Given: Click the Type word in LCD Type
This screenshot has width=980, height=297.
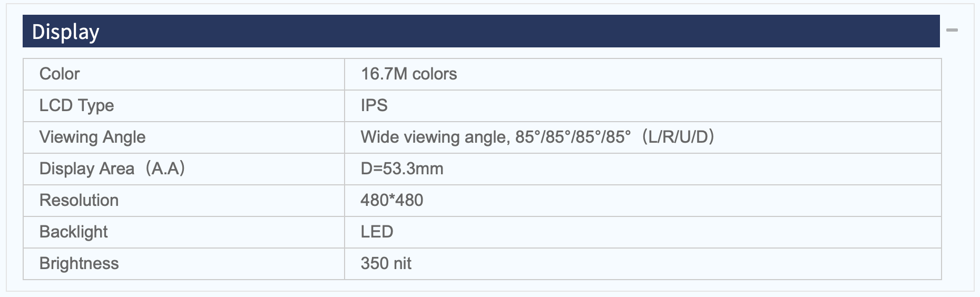Looking at the screenshot, I should [x=95, y=106].
